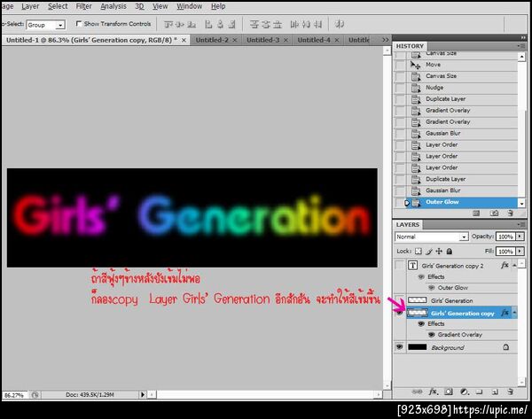
Task: Click the link layers icon in Layers panel
Action: [417, 392]
